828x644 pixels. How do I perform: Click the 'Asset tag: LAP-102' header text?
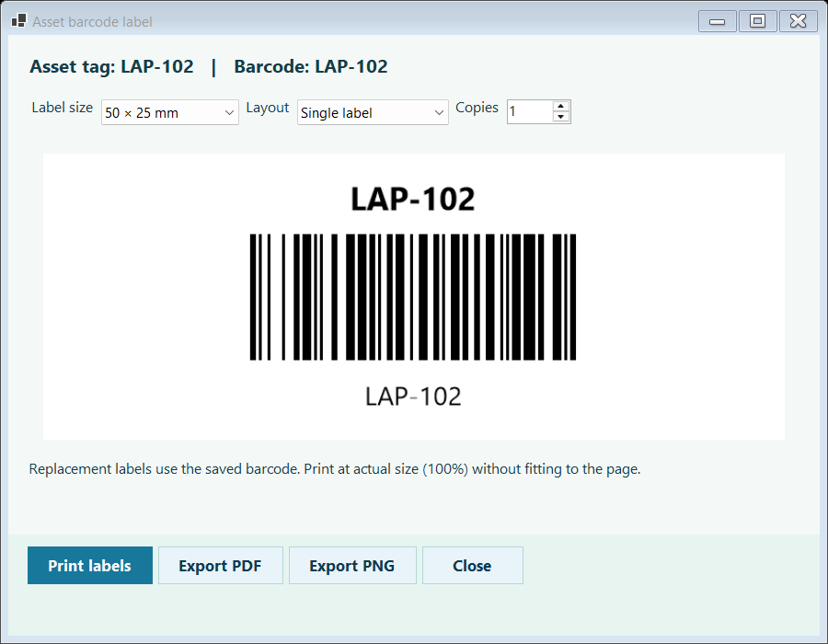[x=111, y=66]
